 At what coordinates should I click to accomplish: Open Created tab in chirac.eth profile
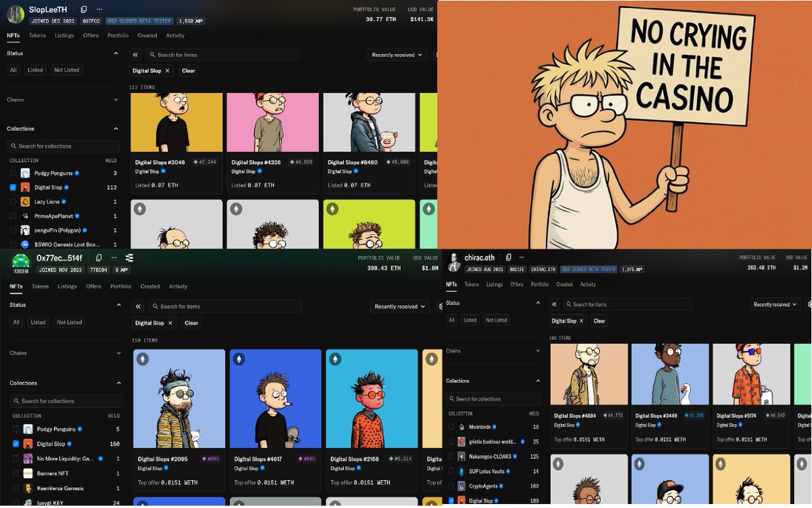tap(564, 284)
